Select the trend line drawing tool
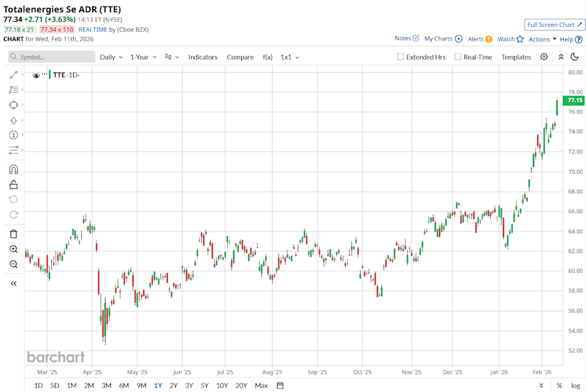The image size is (586, 392). (x=13, y=75)
